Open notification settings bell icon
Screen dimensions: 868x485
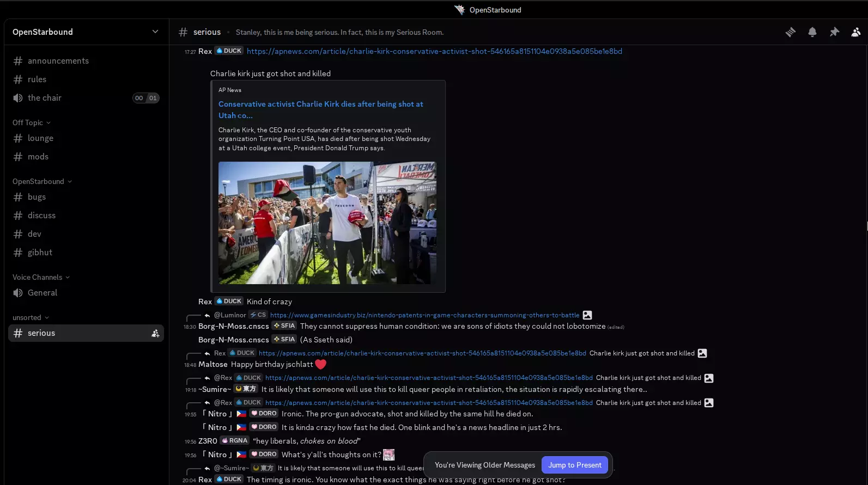coord(812,32)
